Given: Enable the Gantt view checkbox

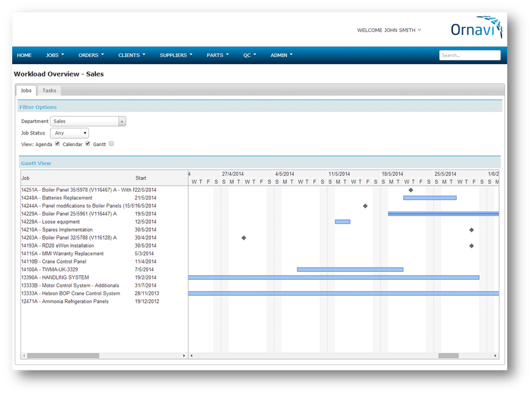Looking at the screenshot, I should pos(111,143).
